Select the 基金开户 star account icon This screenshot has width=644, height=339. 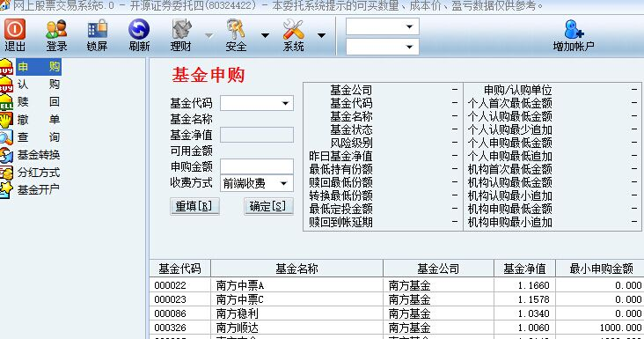pyautogui.click(x=6, y=190)
